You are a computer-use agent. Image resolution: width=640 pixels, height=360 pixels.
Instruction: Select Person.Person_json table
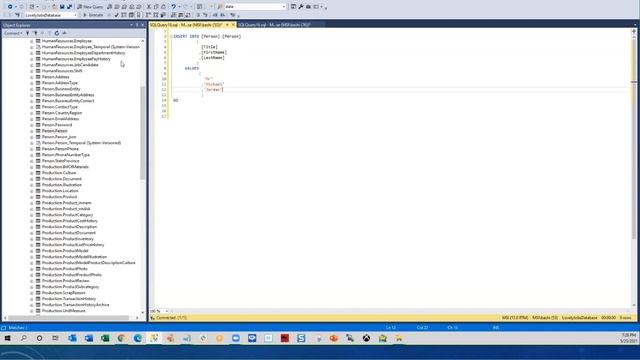pyautogui.click(x=59, y=137)
